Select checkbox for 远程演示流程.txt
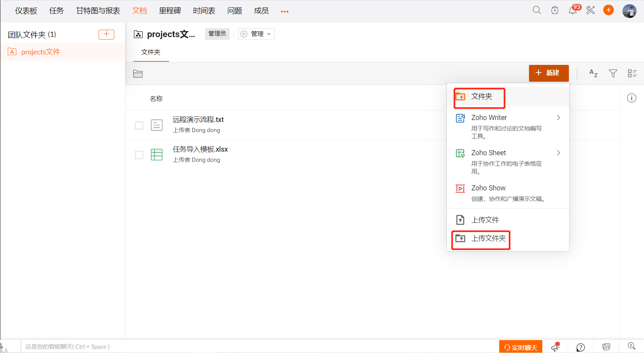Image resolution: width=644 pixels, height=353 pixels. click(x=139, y=125)
